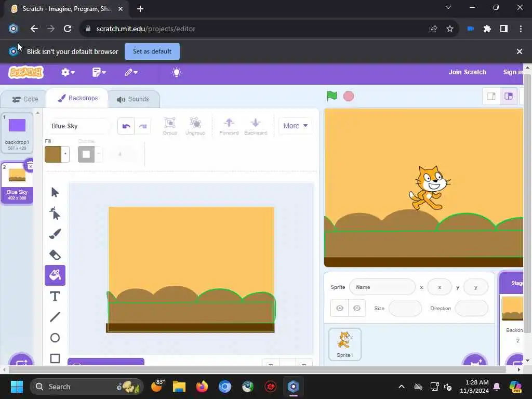Show sprite using the eye icon
The image size is (532, 399).
(340, 308)
